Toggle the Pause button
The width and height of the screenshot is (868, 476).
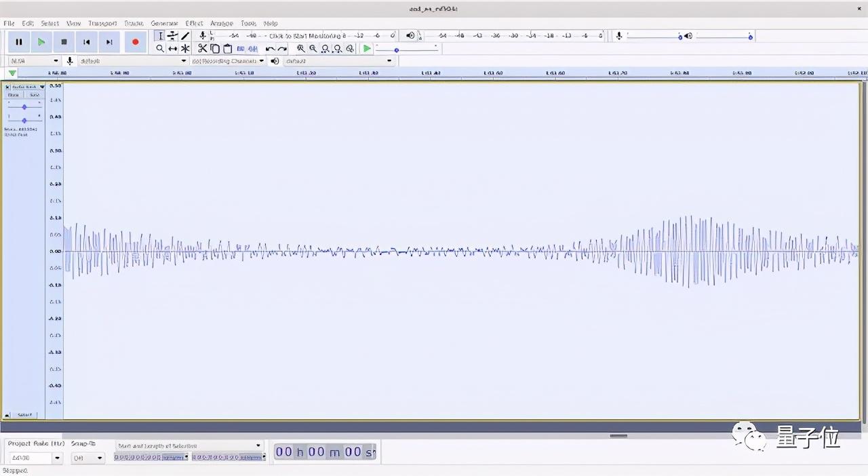click(19, 42)
